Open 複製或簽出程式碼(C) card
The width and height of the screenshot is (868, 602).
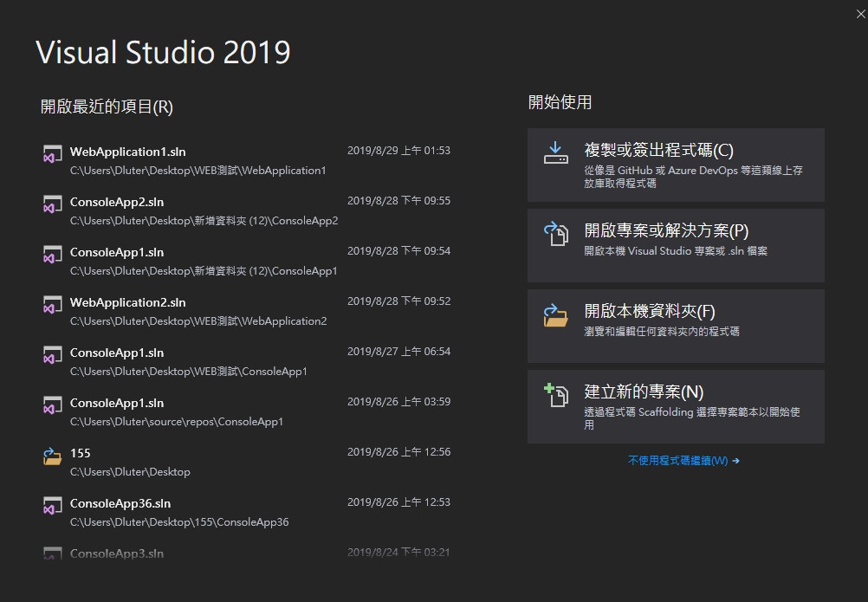pos(676,165)
